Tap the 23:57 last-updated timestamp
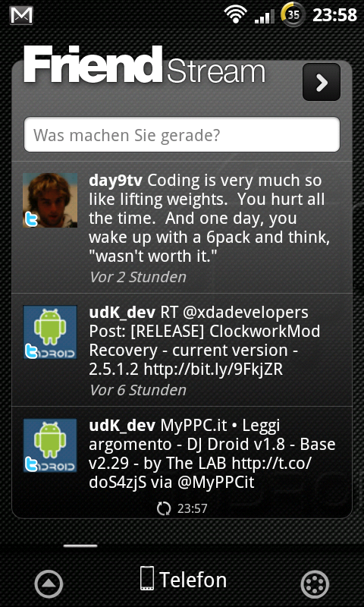 tap(193, 508)
